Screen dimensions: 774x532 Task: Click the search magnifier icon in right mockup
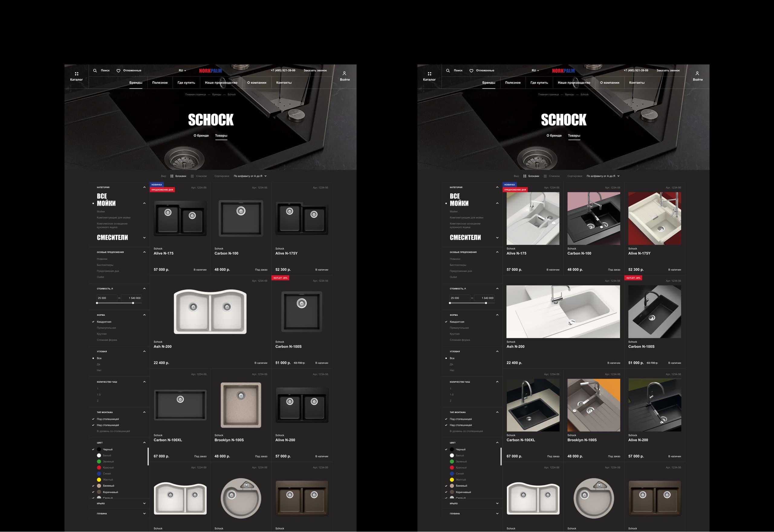tap(448, 71)
